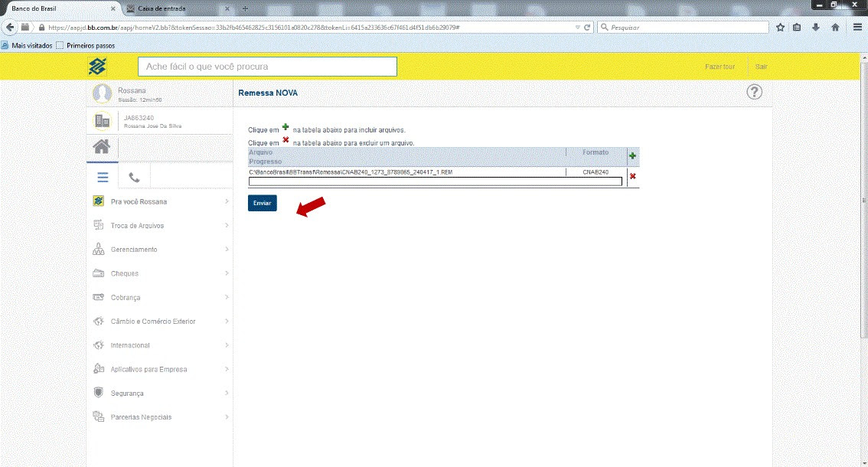This screenshot has width=868, height=467.
Task: Open Mais visitados bookmarks item
Action: pyautogui.click(x=27, y=45)
